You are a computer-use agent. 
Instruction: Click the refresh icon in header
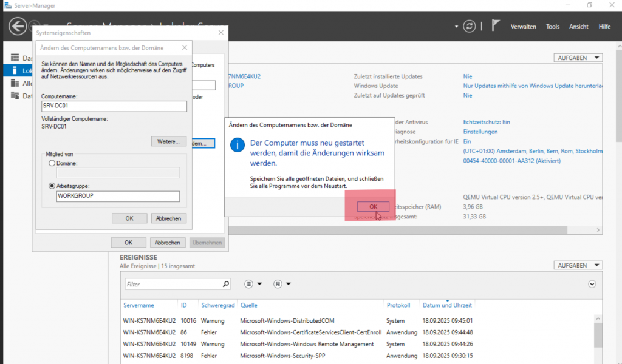469,26
